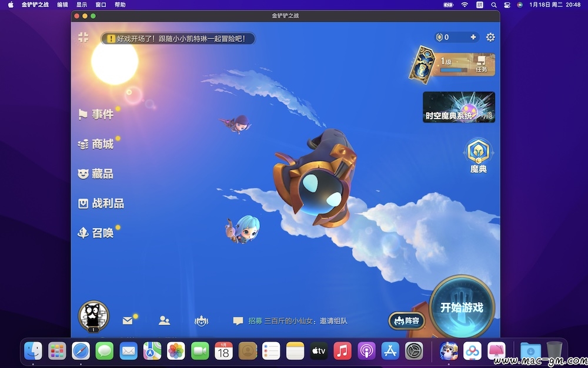The width and height of the screenshot is (588, 368).
Task: Open the 商城 shop menu
Action: [x=96, y=144]
